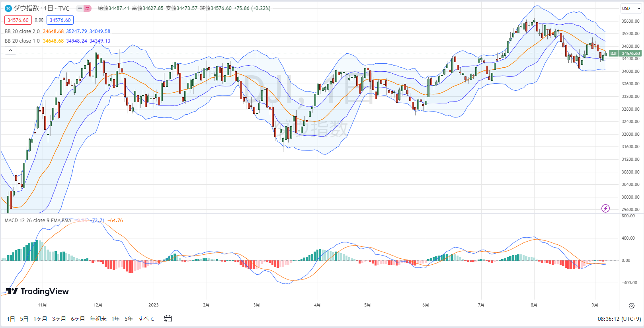Click the 始値34487.41 open value
This screenshot has width=644, height=328.
tap(113, 8)
